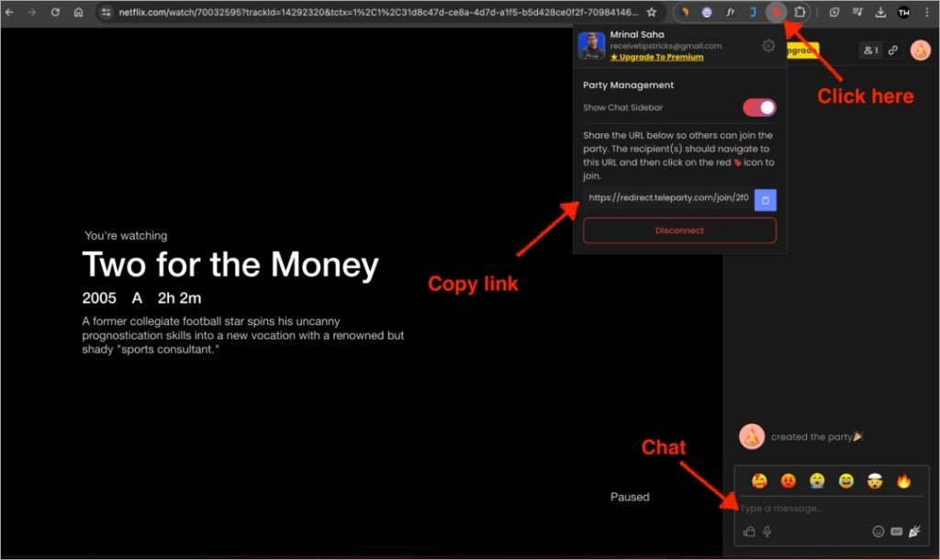This screenshot has width=940, height=560.
Task: Click the chain link icon in sidebar
Action: [x=893, y=50]
